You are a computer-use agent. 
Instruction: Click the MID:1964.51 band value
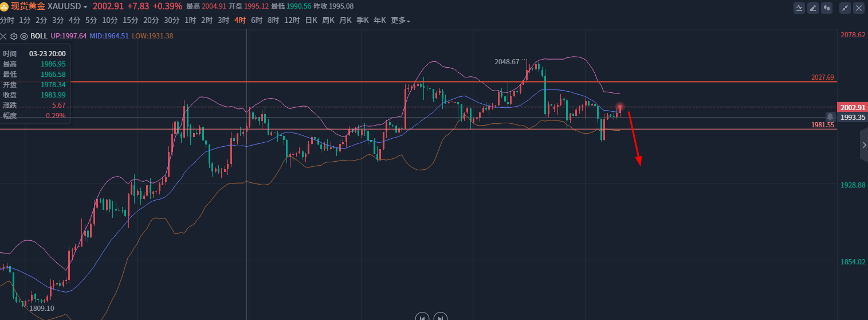[x=109, y=36]
